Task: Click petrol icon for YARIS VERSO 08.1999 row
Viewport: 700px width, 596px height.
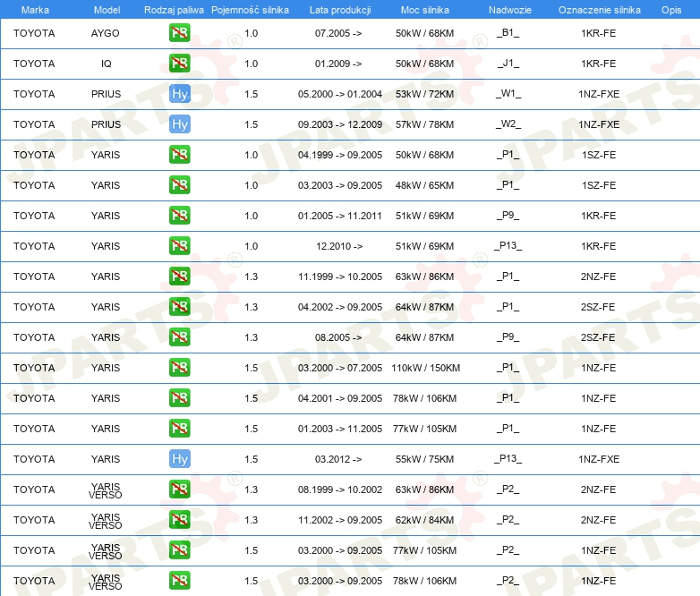Action: point(179,490)
